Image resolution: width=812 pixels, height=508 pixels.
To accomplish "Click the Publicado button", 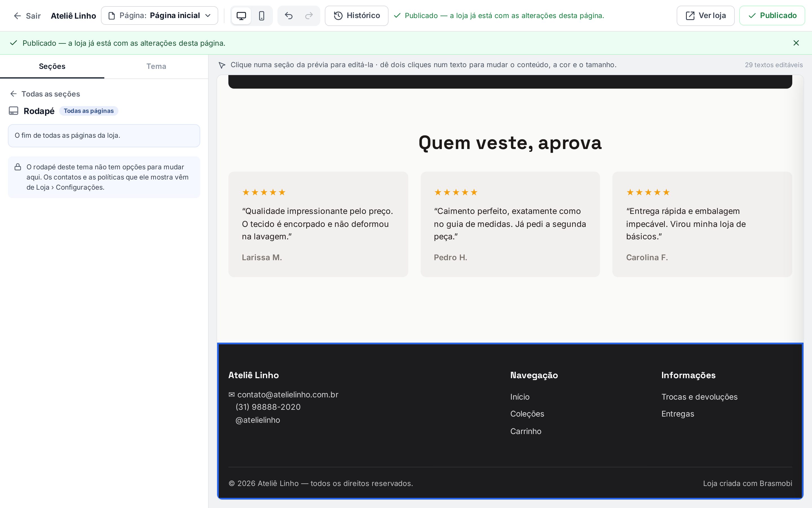I will tap(772, 16).
